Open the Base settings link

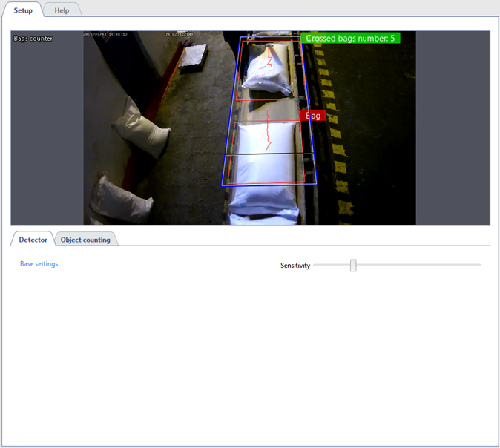39,264
